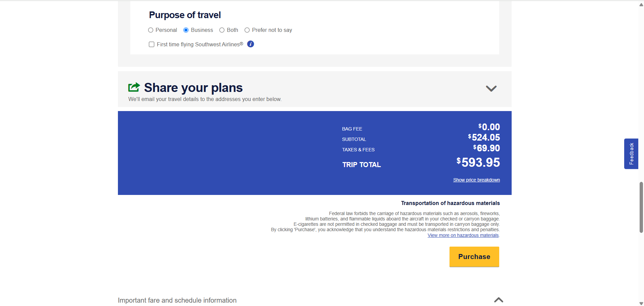
Task: Collapse Important fare and schedule information
Action: pyautogui.click(x=499, y=300)
